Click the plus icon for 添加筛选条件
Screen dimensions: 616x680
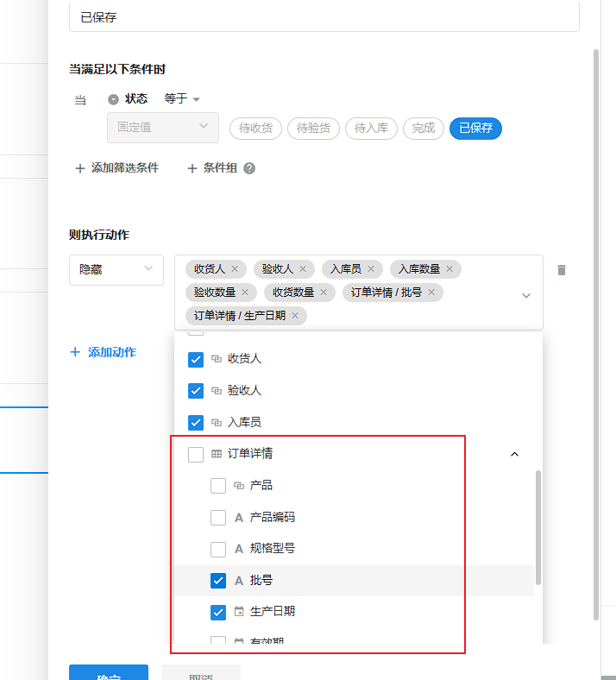coord(80,168)
